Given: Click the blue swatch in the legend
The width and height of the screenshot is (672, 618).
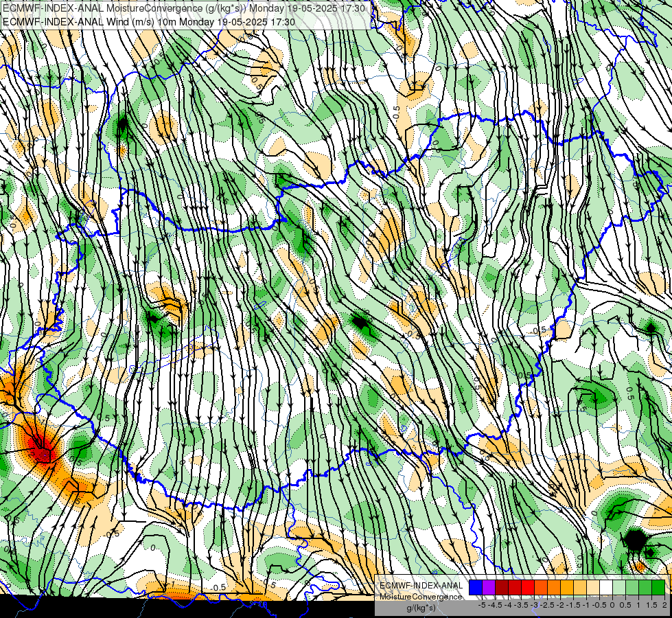Looking at the screenshot, I should [x=476, y=587].
